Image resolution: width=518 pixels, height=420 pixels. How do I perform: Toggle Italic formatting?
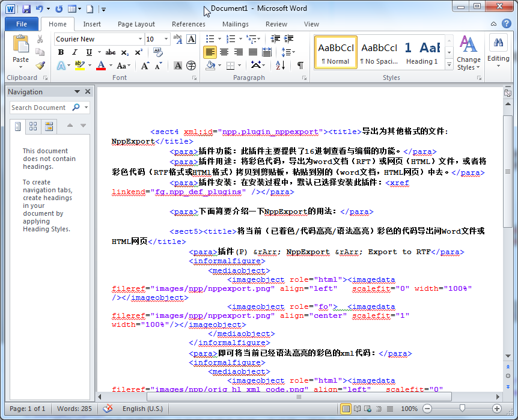click(75, 52)
